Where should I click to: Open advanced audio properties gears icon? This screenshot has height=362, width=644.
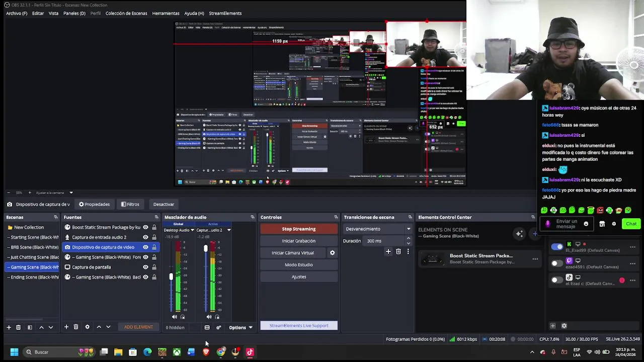pos(218,328)
